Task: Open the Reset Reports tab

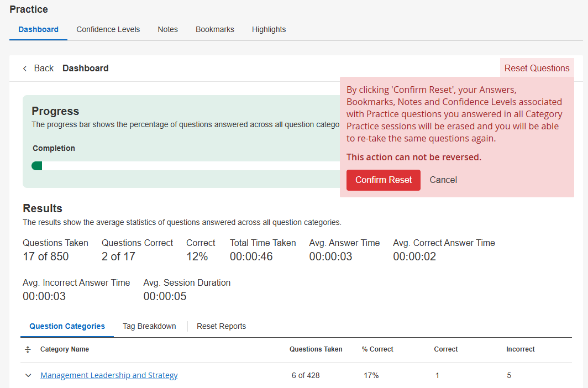Action: tap(221, 326)
